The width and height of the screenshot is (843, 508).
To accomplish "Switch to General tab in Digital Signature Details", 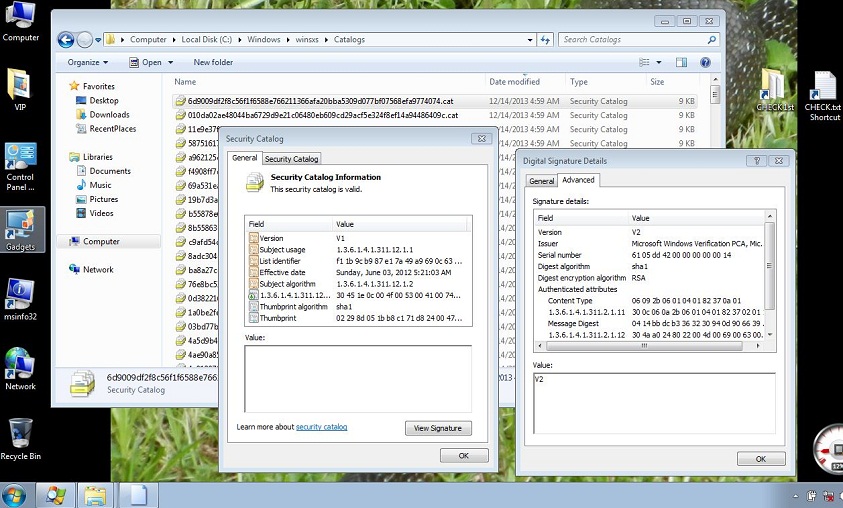I will tap(541, 181).
